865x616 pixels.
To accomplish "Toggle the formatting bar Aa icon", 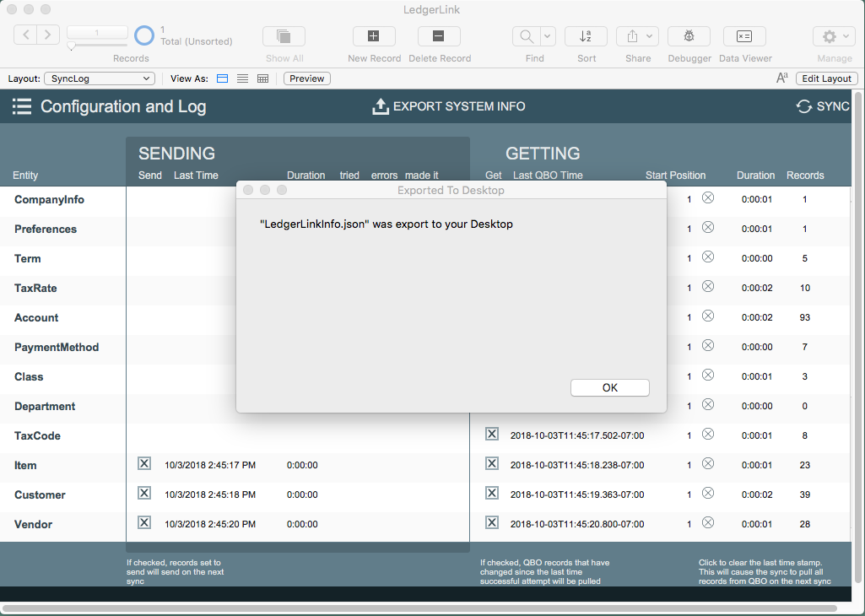I will (781, 78).
